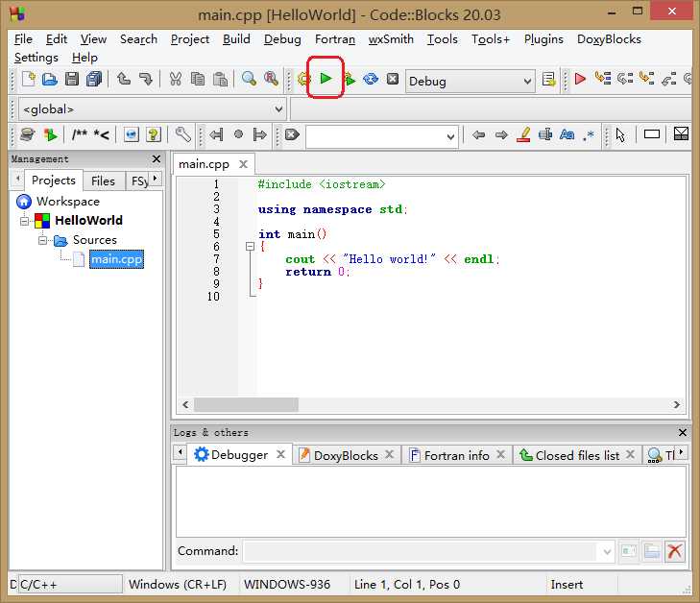Close the main.cpp editor tab
700x603 pixels.
coord(243,164)
